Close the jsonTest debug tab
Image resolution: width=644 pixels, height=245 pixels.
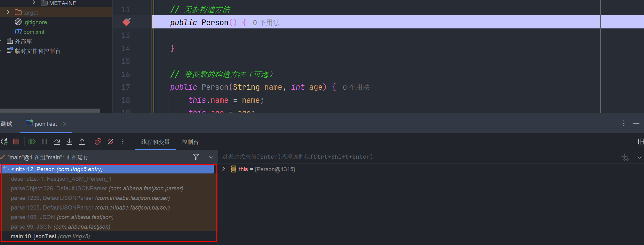65,124
